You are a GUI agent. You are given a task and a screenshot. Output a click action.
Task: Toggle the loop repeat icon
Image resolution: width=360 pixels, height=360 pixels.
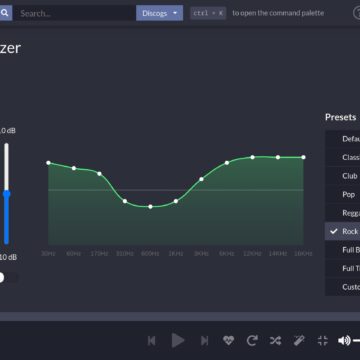point(252,340)
